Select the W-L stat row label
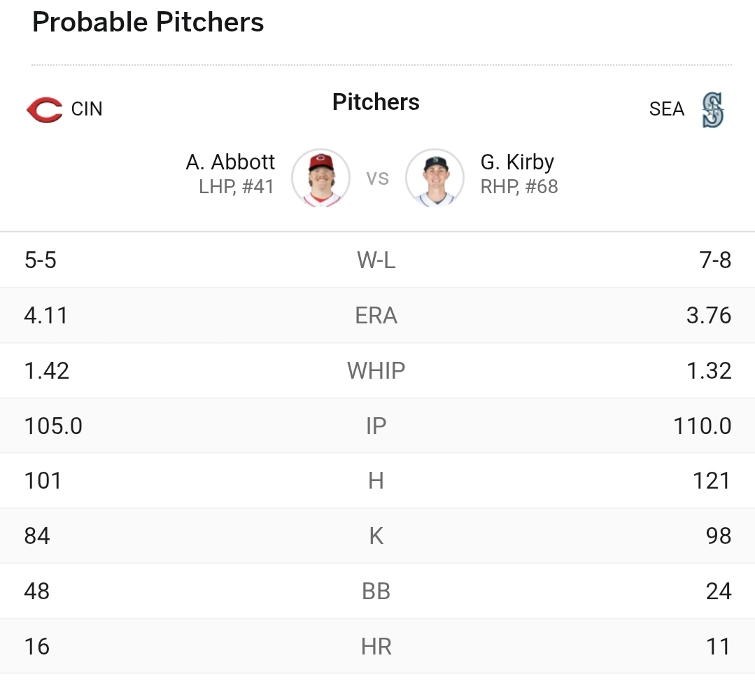This screenshot has width=755, height=700. point(376,260)
